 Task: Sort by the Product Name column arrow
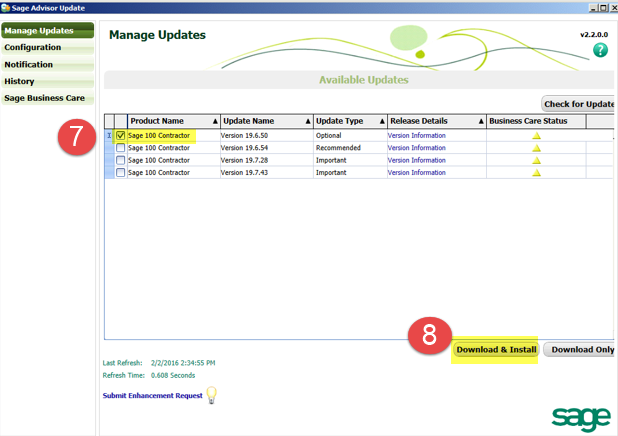[215, 121]
